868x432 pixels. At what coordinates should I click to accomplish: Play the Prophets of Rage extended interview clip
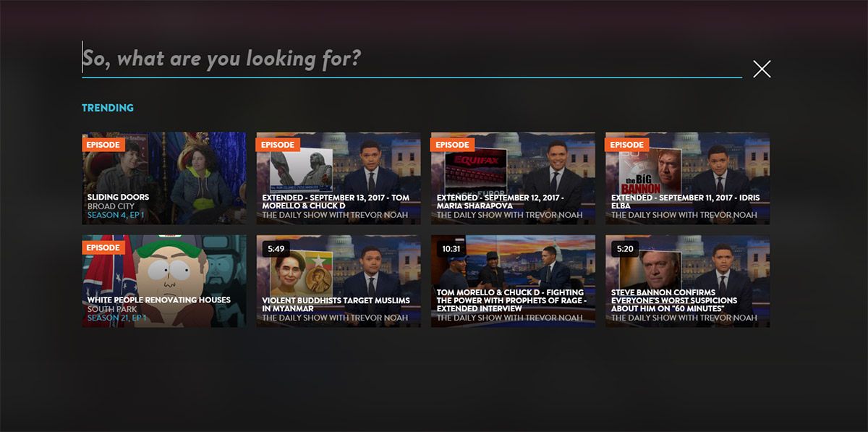click(x=513, y=281)
